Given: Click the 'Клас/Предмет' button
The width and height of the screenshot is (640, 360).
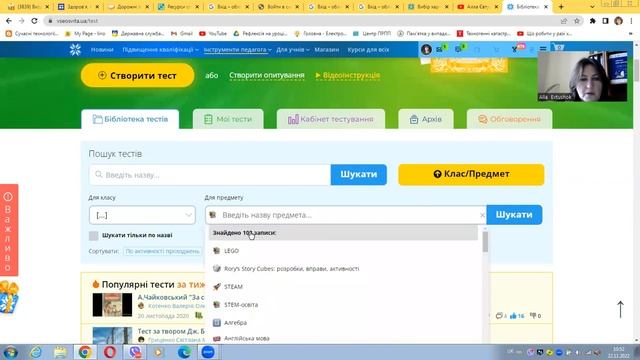Looking at the screenshot, I should pyautogui.click(x=471, y=174).
